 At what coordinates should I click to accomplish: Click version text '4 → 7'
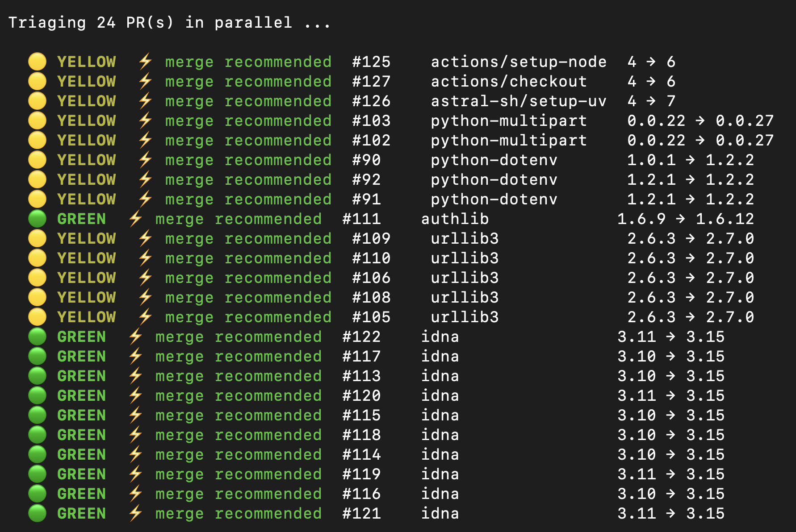click(x=651, y=101)
